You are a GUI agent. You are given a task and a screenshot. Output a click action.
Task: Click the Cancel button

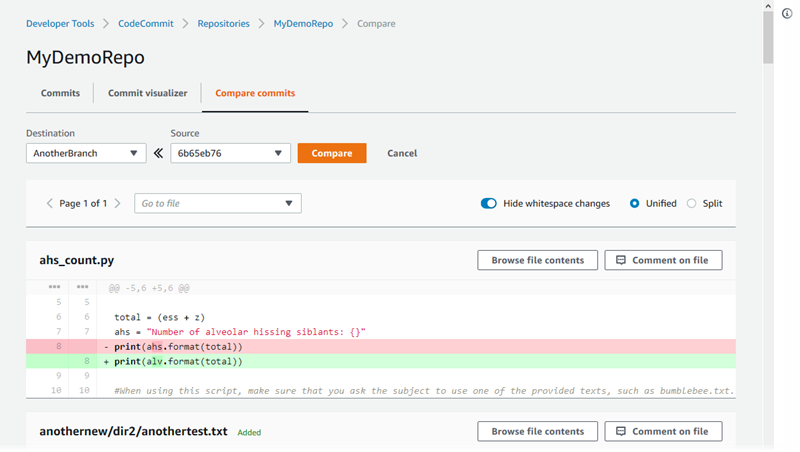click(402, 153)
